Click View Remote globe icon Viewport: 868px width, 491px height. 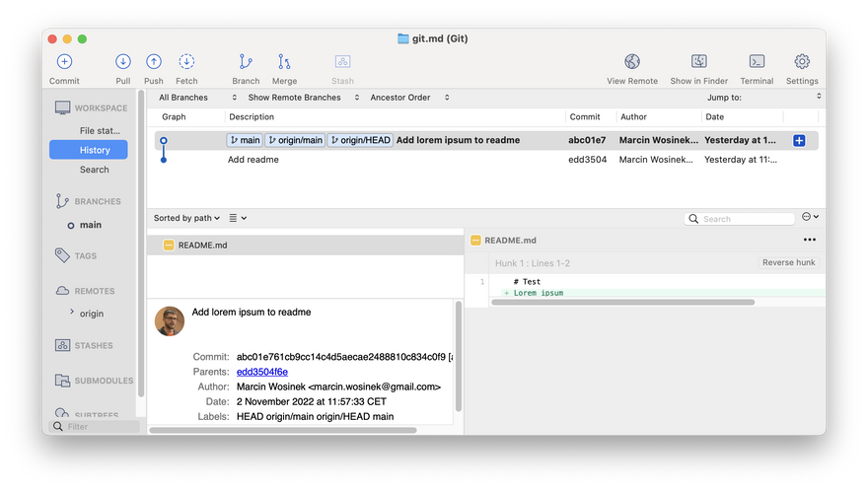click(x=632, y=62)
